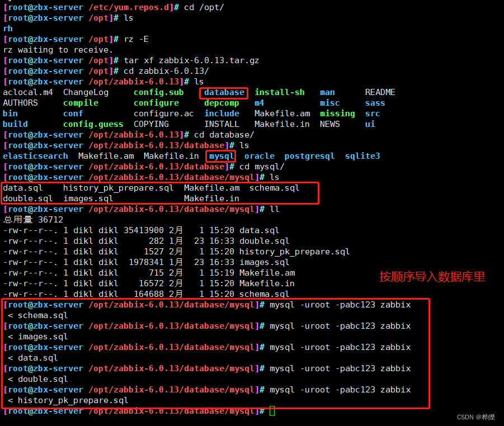504x426 pixels.
Task: Click the 16572 size of Makefile.in
Action: (x=152, y=283)
